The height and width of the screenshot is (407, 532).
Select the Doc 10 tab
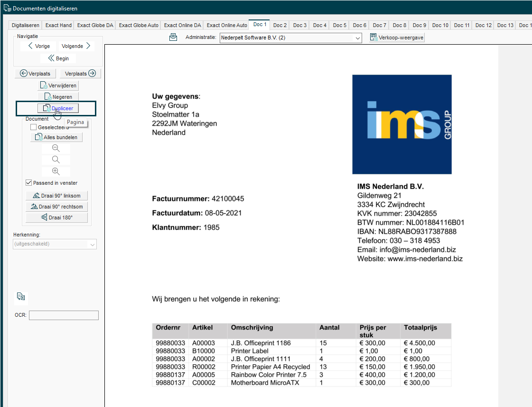click(440, 25)
